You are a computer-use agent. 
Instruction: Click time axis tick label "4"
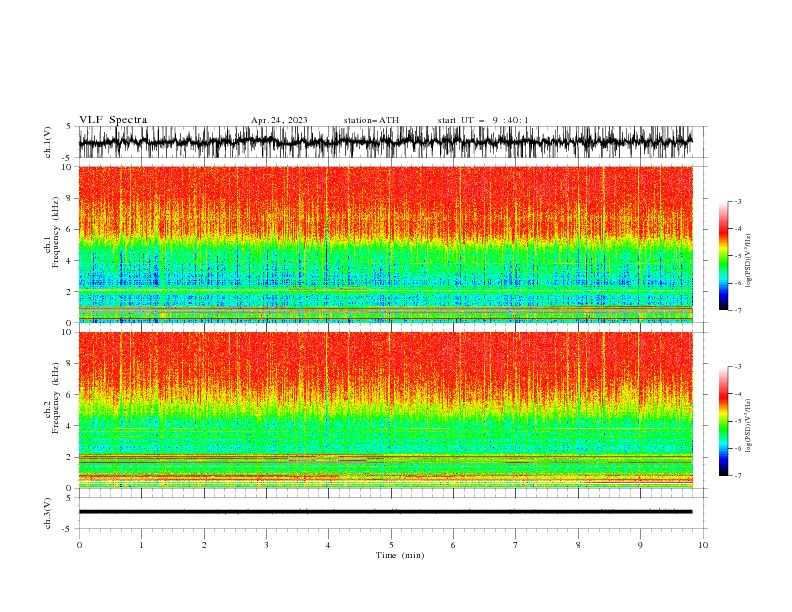tap(328, 545)
